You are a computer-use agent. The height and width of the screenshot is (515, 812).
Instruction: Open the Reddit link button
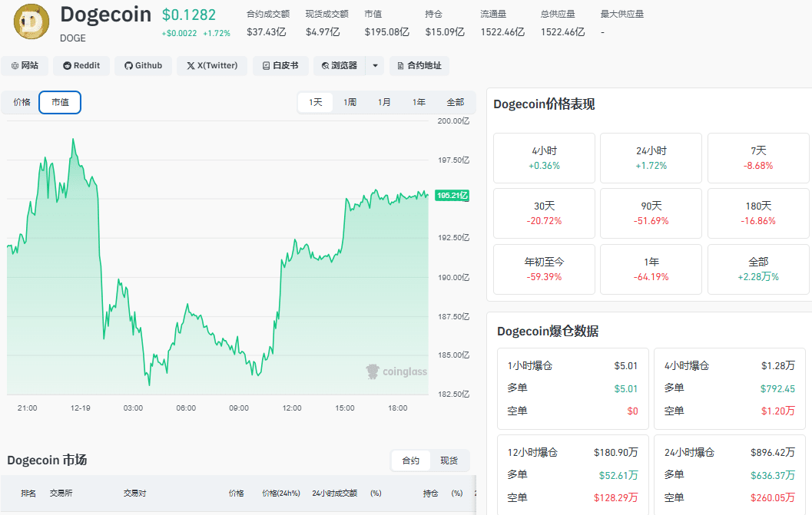pos(81,66)
